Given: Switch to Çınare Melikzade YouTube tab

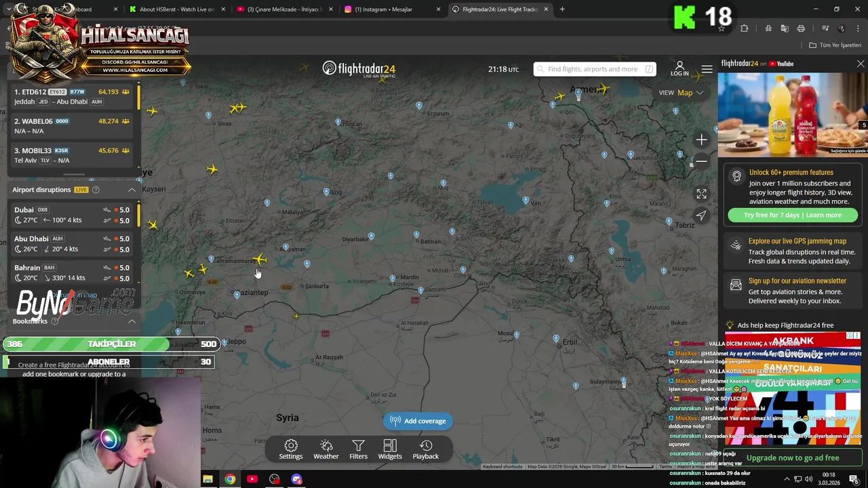Looking at the screenshot, I should 285,9.
